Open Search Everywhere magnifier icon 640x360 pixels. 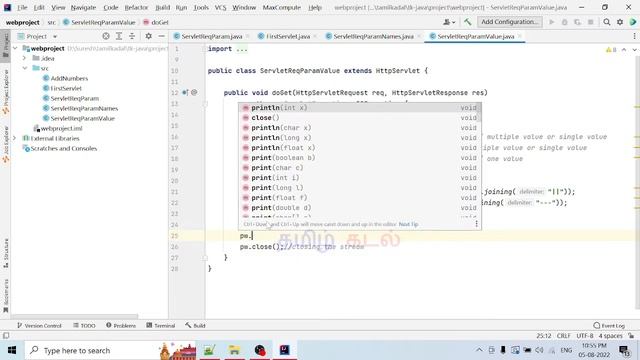click(x=607, y=22)
